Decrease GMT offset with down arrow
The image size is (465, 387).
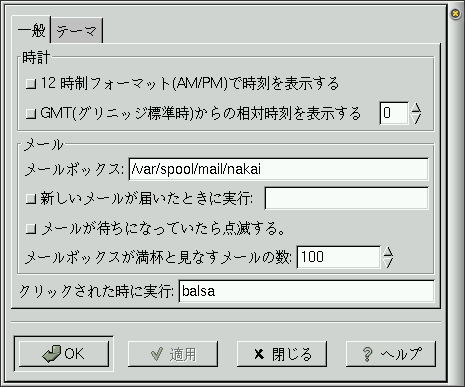pyautogui.click(x=416, y=119)
